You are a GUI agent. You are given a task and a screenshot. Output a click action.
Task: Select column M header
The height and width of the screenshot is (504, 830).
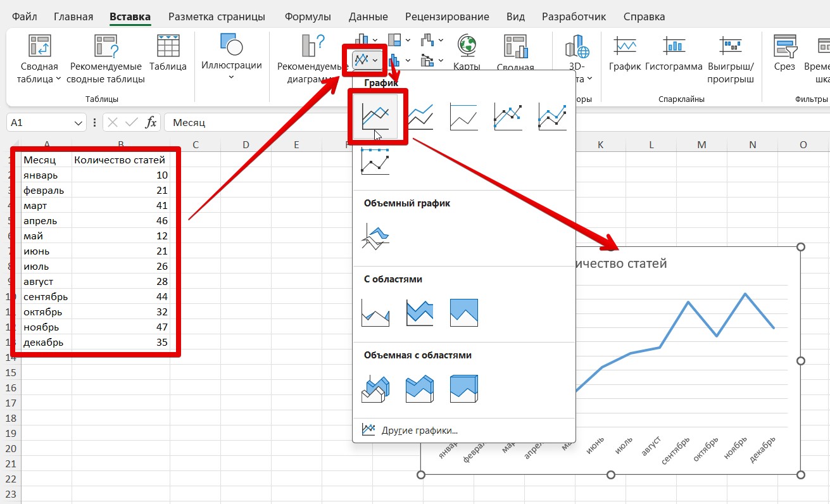[701, 145]
